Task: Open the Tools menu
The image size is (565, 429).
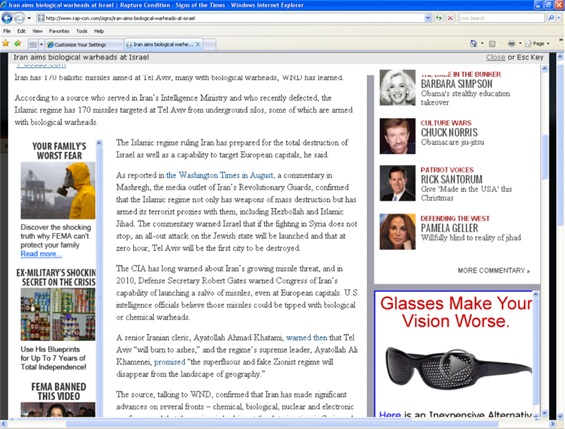Action: [x=82, y=31]
